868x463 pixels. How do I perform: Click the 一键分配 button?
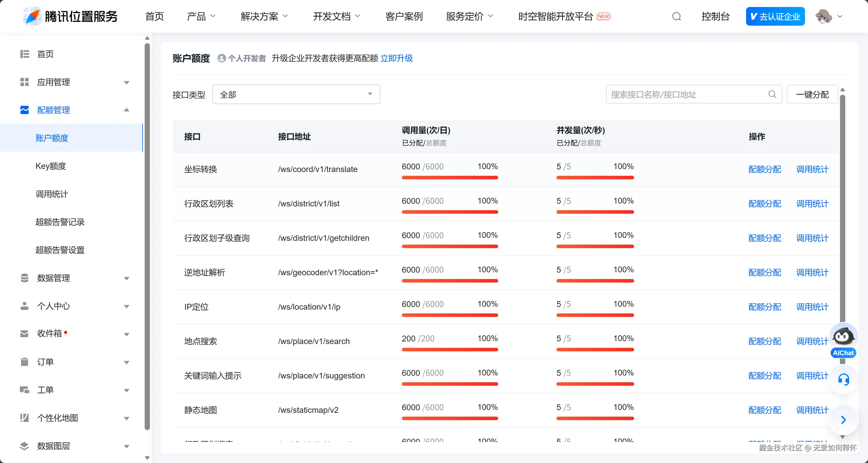[812, 94]
